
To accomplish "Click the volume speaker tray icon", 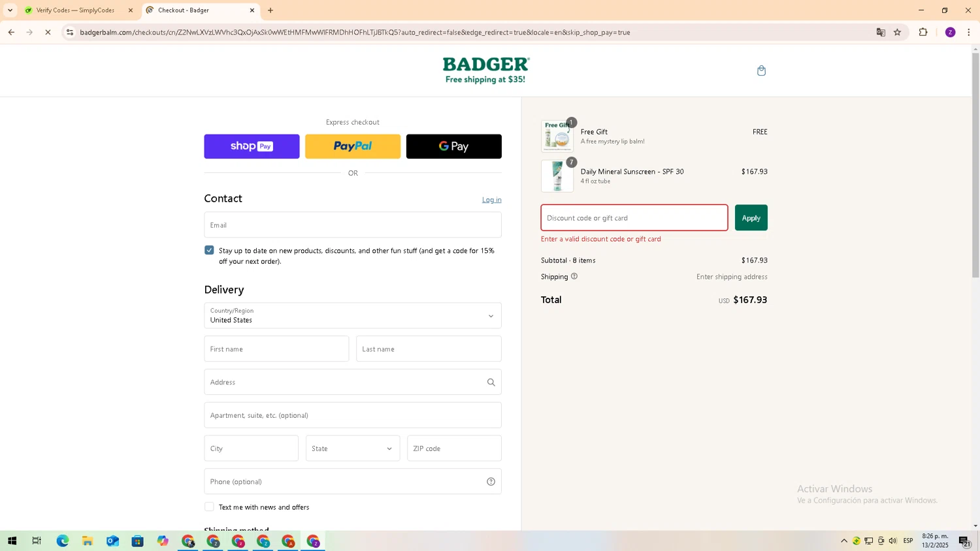I will tap(892, 541).
